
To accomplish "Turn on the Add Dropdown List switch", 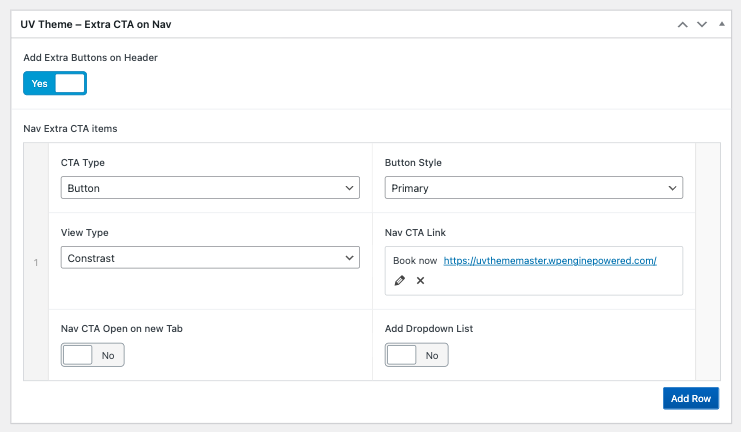I will 417,355.
